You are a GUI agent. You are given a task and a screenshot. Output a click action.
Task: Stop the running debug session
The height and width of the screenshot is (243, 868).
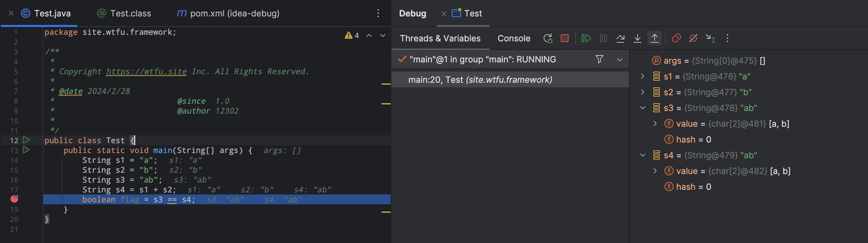click(x=564, y=38)
